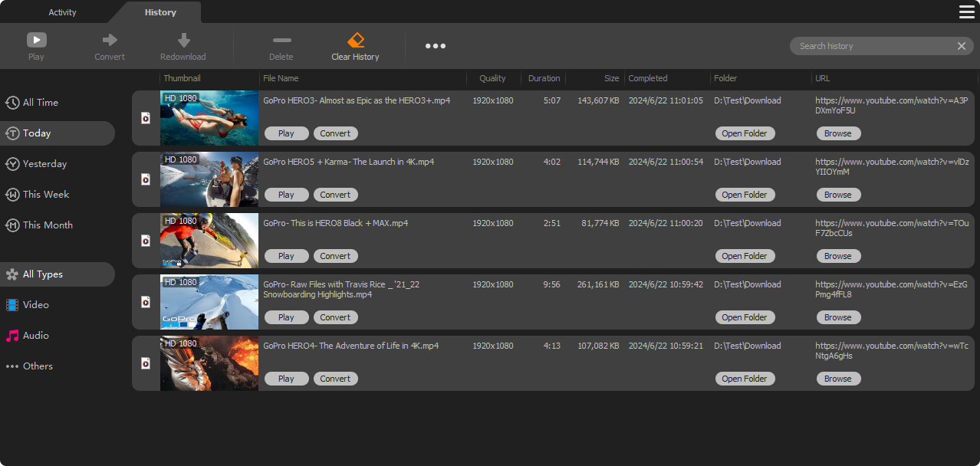Open Folder for GoPro HERO5 download
This screenshot has height=466, width=980.
[x=745, y=195]
